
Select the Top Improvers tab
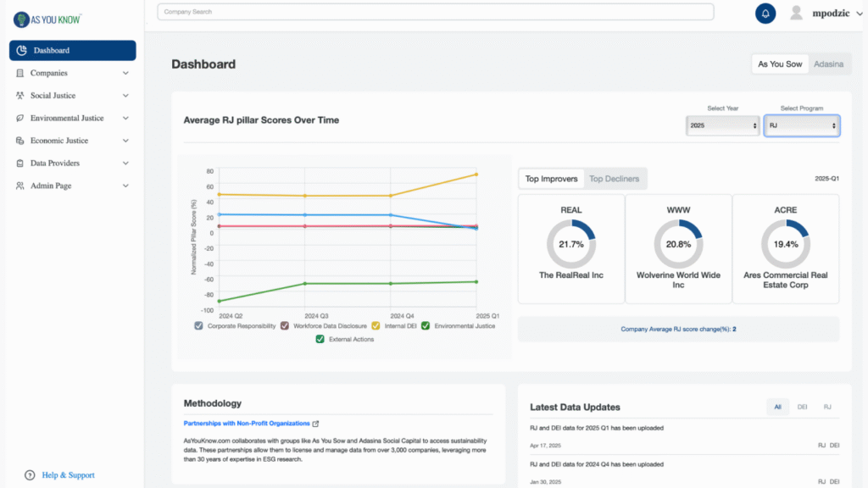pyautogui.click(x=551, y=179)
